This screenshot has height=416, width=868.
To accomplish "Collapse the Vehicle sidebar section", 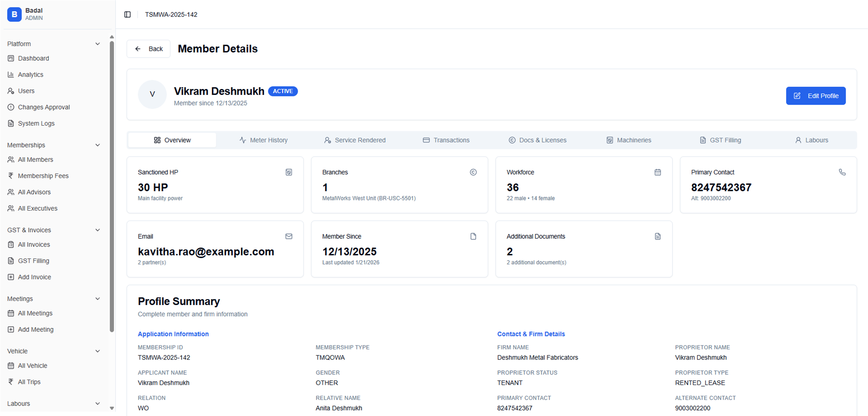I will tap(97, 351).
